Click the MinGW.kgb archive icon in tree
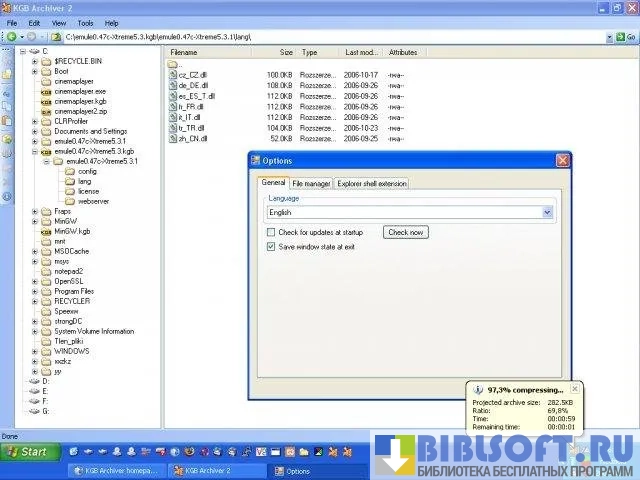640x480 pixels. tap(46, 231)
